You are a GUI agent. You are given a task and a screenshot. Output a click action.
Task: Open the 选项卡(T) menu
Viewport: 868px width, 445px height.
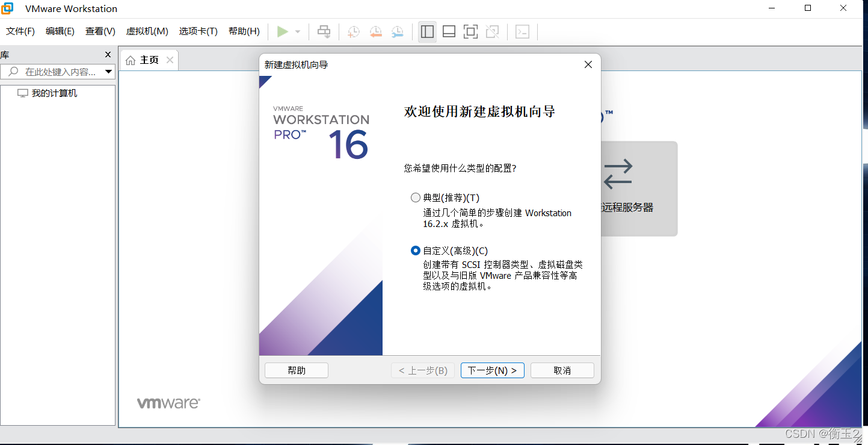point(199,31)
